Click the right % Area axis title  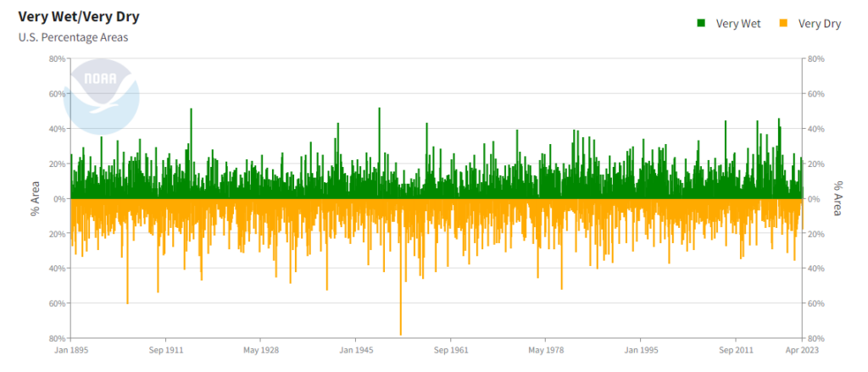[839, 199]
